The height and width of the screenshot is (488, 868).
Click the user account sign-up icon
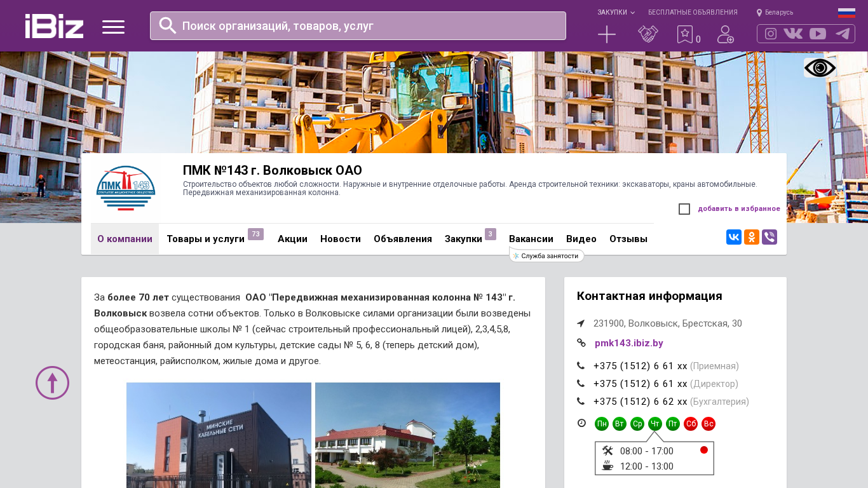(x=726, y=34)
